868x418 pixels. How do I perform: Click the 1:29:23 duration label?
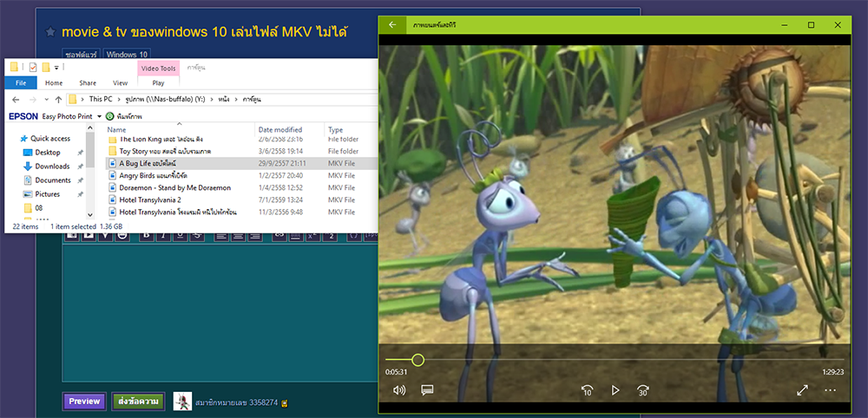(x=832, y=372)
